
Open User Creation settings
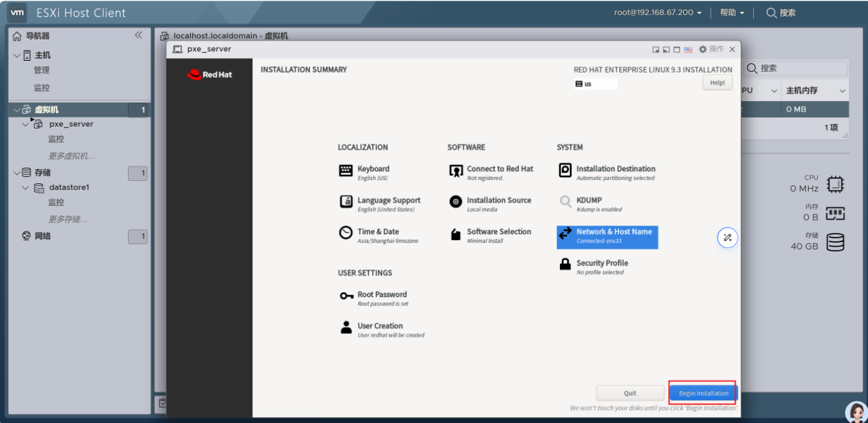pos(381,330)
